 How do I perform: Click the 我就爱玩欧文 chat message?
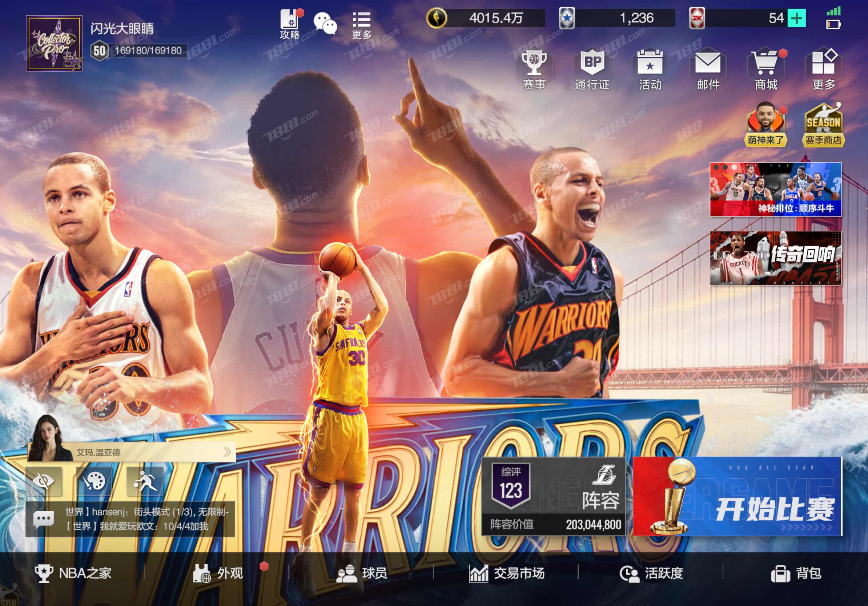click(x=136, y=526)
